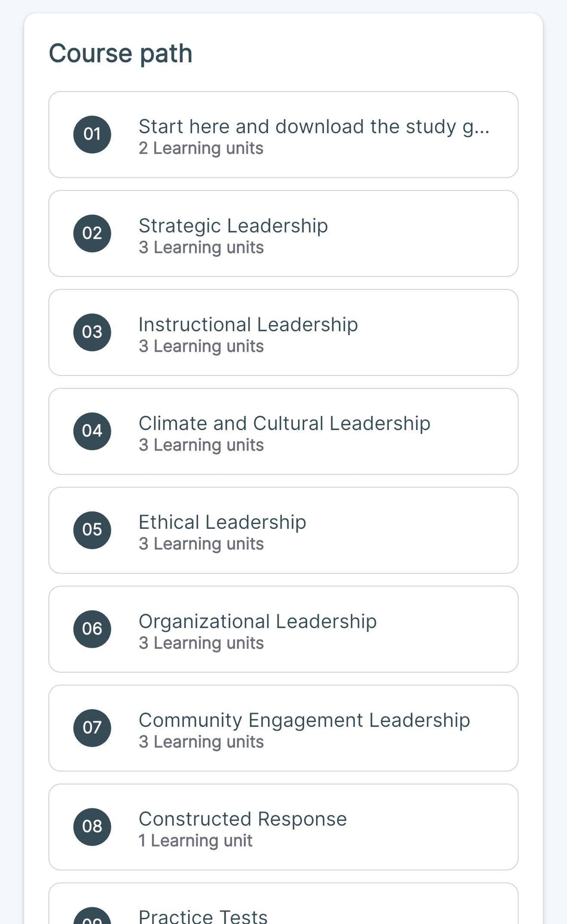The image size is (567, 924).
Task: Expand the Community Engagement Leadership card
Action: tap(283, 728)
